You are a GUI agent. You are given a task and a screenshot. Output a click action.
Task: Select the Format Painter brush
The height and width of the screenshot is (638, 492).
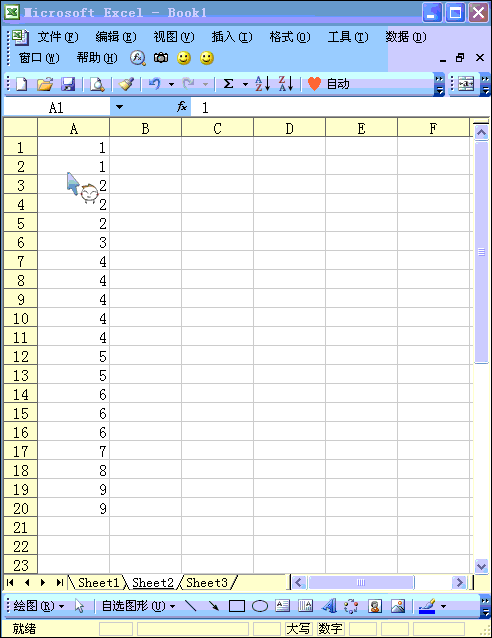coord(126,84)
